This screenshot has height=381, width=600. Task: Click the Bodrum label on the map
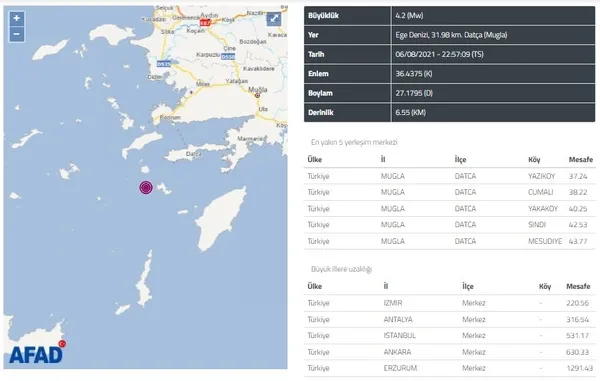pos(170,118)
